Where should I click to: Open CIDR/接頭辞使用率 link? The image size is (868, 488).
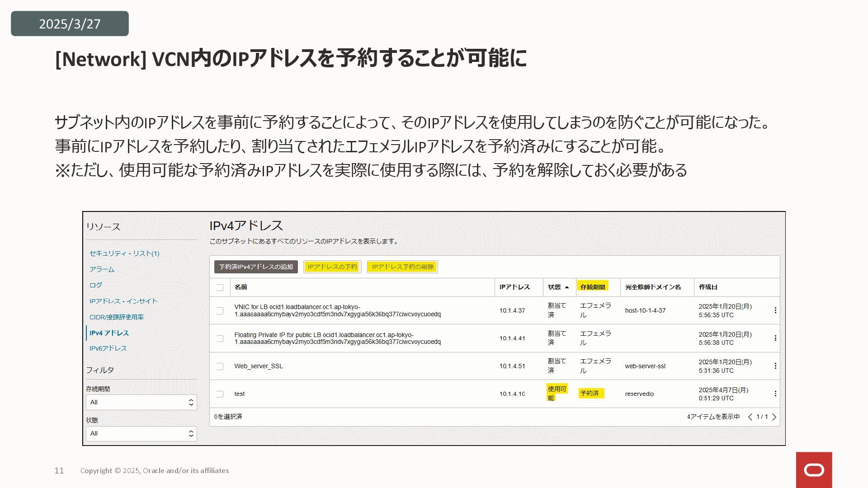pos(117,317)
